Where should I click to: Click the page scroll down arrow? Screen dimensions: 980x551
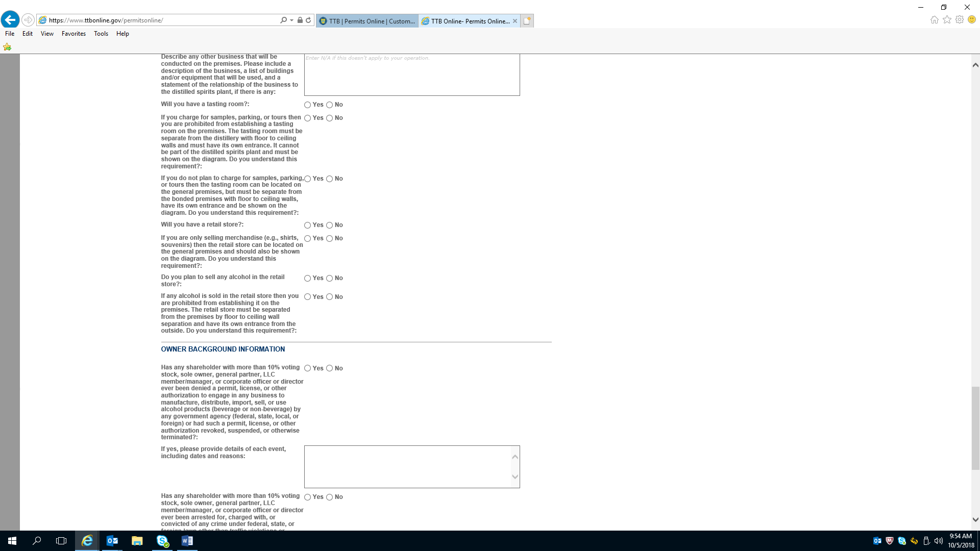tap(975, 520)
